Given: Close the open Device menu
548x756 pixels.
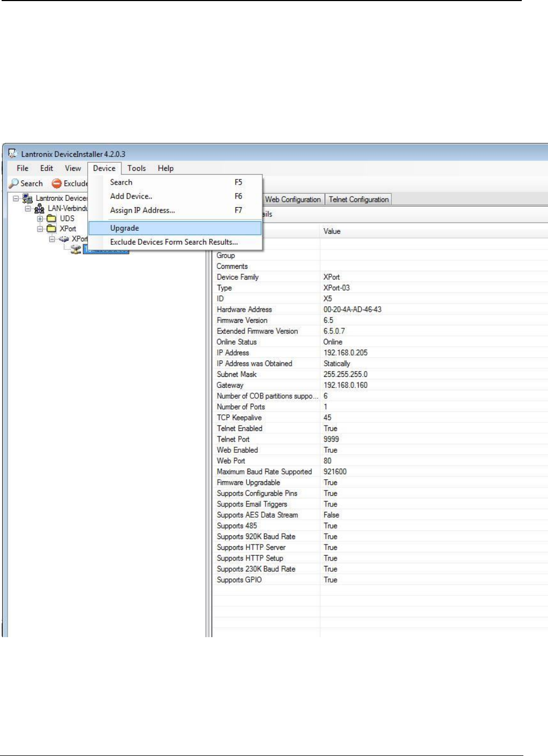Looking at the screenshot, I should (104, 168).
